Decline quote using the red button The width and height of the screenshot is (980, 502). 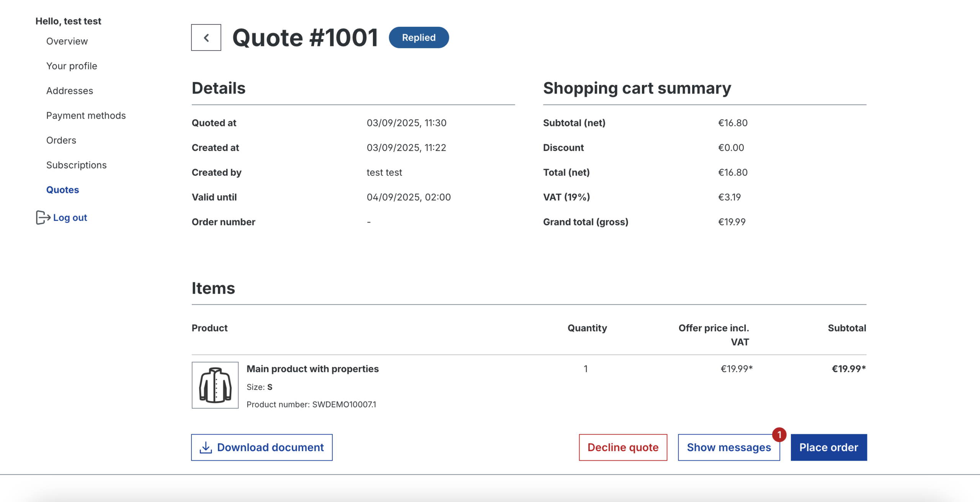[x=622, y=447]
